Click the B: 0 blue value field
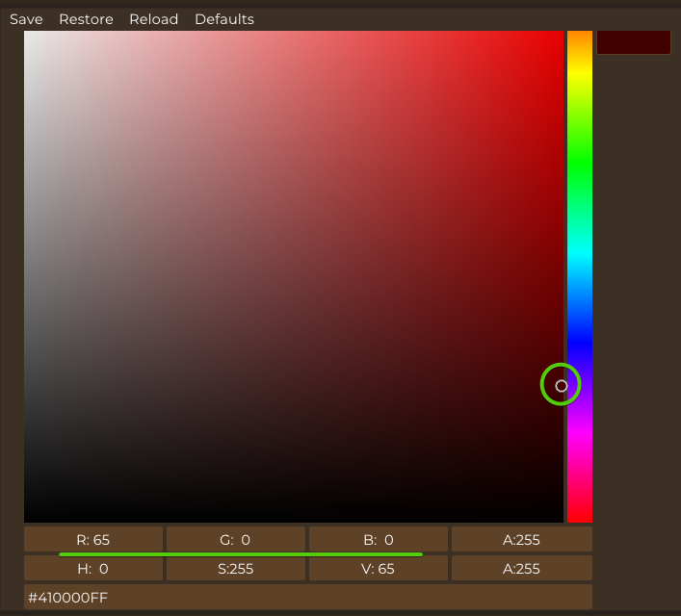Image resolution: width=681 pixels, height=616 pixels. 379,540
